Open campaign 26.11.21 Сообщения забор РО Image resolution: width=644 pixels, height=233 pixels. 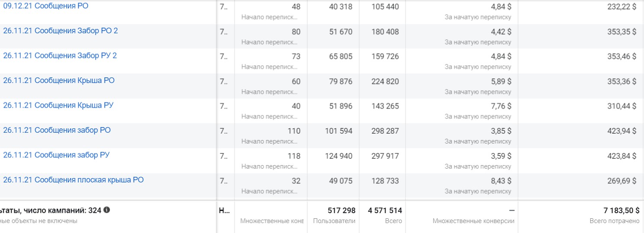57,130
